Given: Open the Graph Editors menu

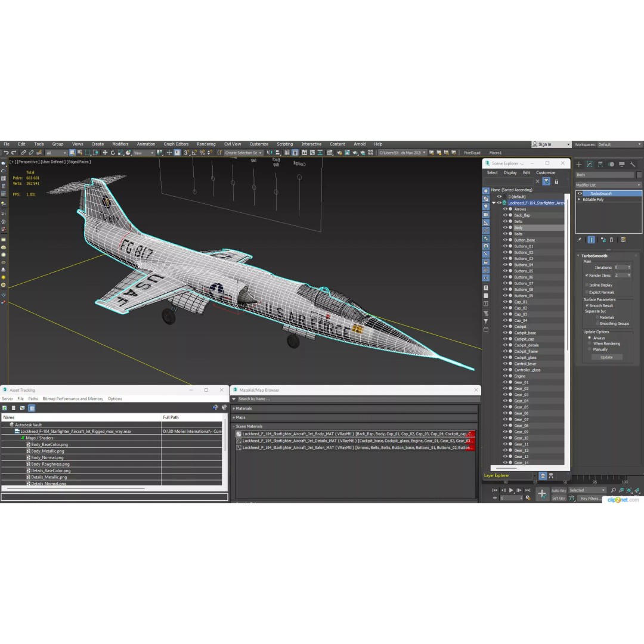Looking at the screenshot, I should [176, 144].
